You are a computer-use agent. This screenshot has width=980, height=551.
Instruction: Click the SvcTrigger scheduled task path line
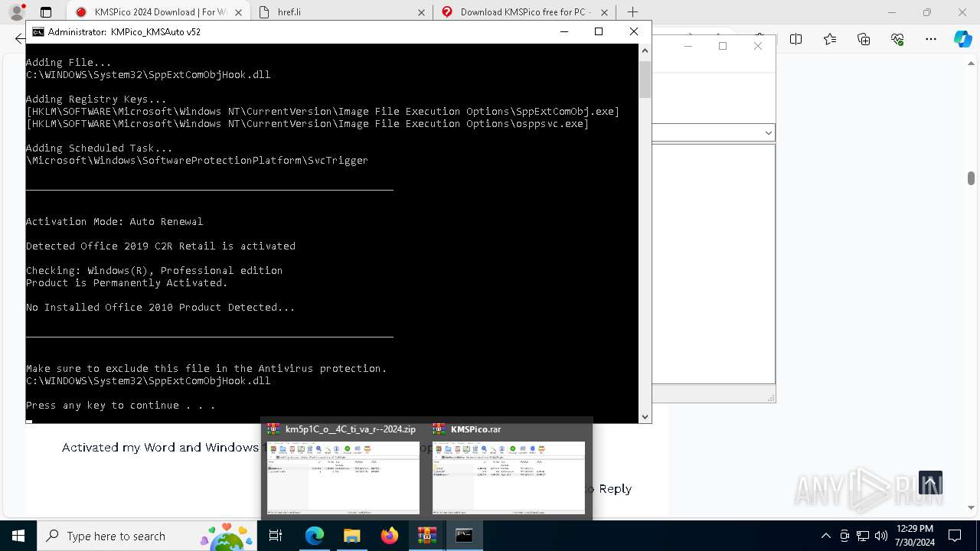(197, 161)
